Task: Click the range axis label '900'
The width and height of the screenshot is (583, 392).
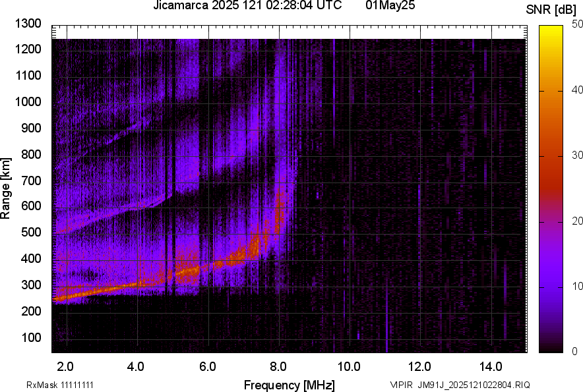Action: pyautogui.click(x=31, y=128)
